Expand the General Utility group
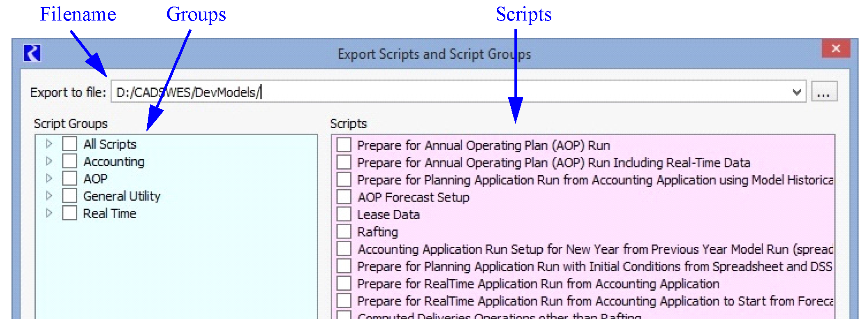This screenshot has height=319, width=868. (49, 196)
